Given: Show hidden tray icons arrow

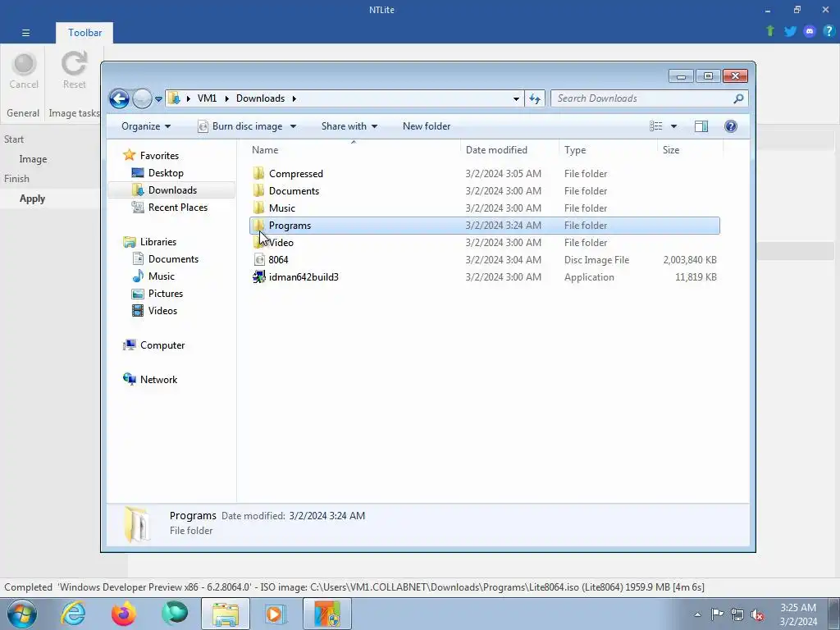Looking at the screenshot, I should (697, 614).
